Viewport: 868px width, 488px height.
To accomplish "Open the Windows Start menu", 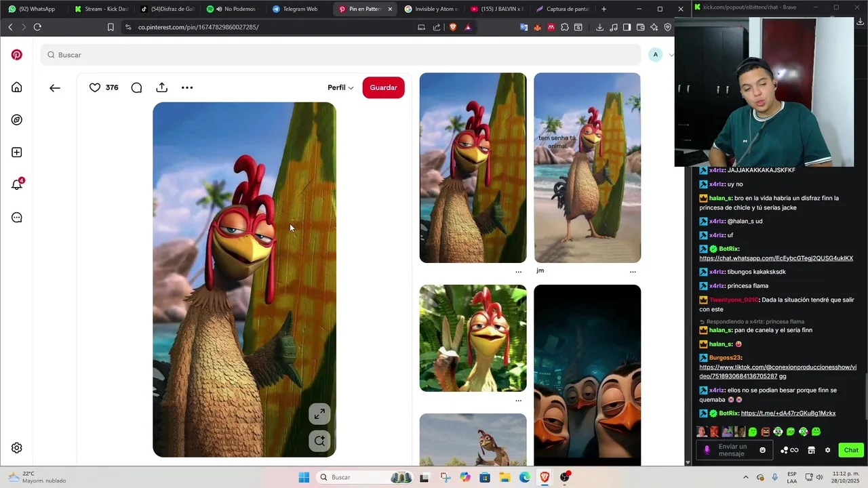I will tap(304, 477).
